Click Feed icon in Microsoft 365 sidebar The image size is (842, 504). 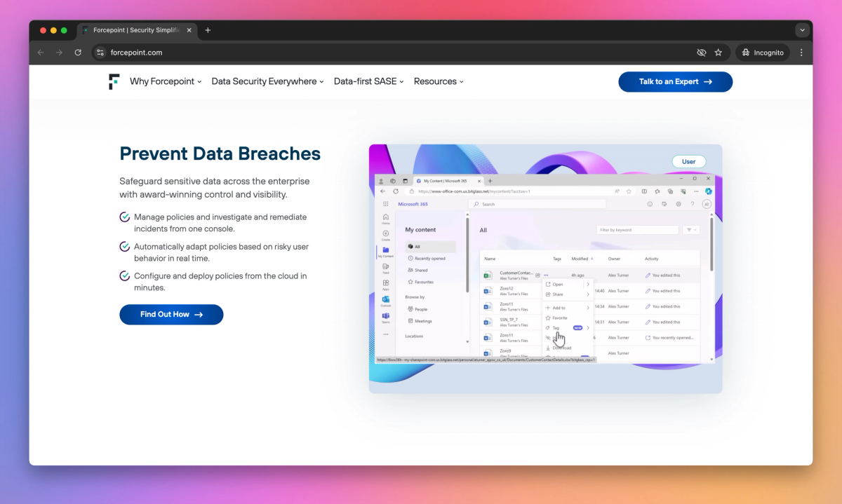pyautogui.click(x=385, y=268)
